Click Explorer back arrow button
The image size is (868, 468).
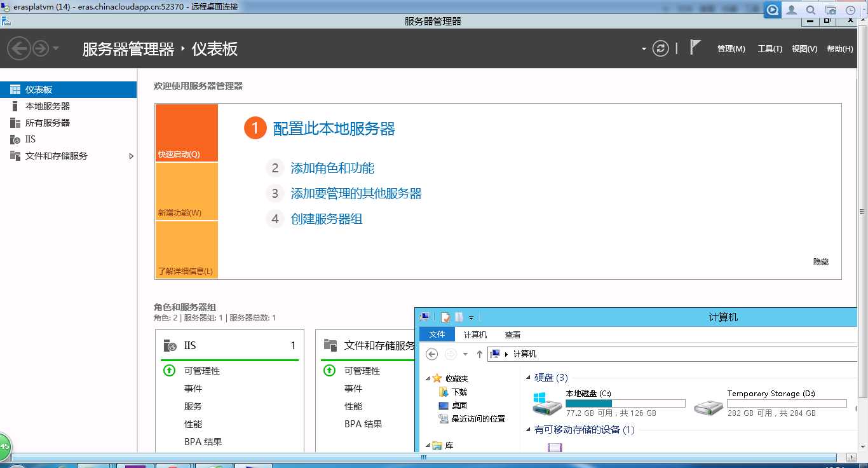point(431,354)
